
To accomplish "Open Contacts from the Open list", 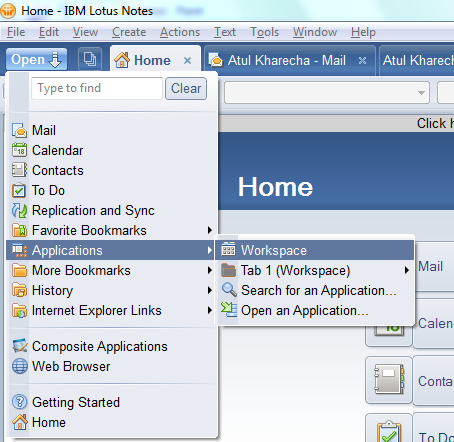I will 112,170.
